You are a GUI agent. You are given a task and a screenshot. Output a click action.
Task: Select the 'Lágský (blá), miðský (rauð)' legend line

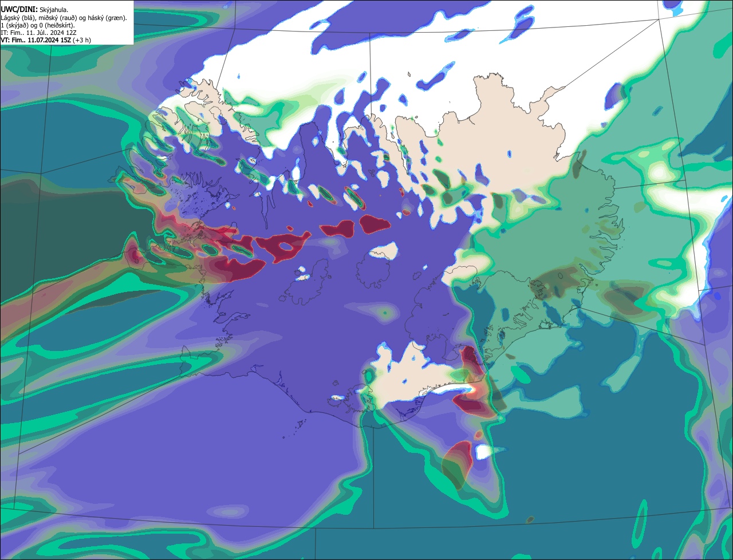[64, 18]
